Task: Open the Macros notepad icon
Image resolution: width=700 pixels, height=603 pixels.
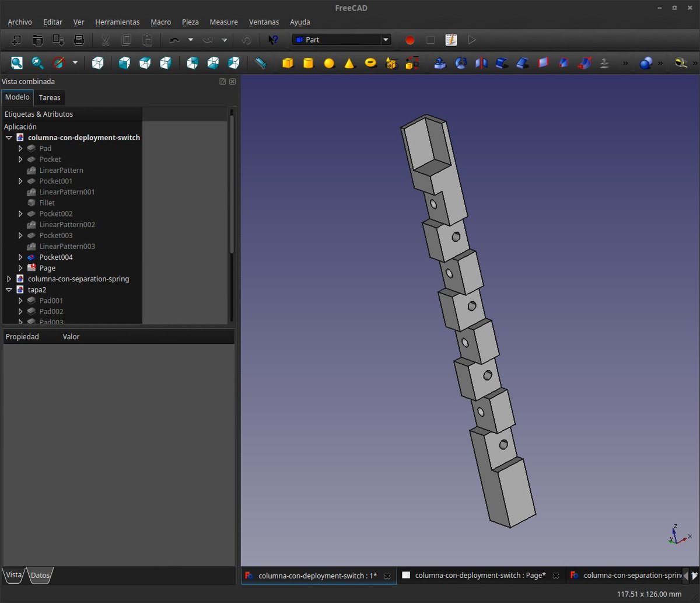Action: [451, 40]
